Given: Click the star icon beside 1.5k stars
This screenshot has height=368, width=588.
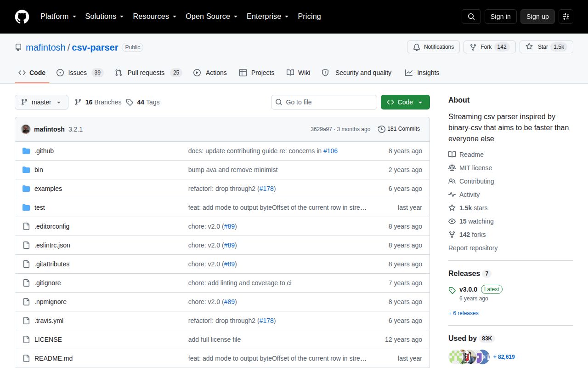Looking at the screenshot, I should coord(452,208).
